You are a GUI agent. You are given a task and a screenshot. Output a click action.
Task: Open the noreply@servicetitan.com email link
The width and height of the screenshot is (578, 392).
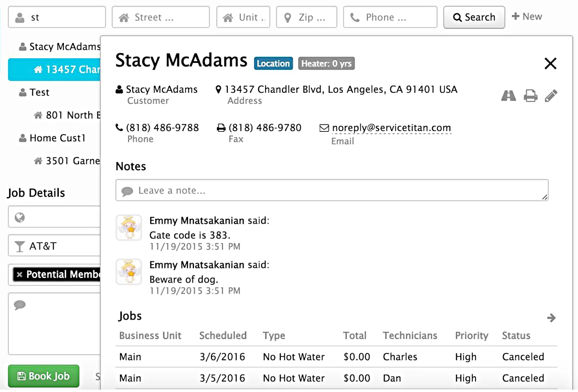[391, 128]
